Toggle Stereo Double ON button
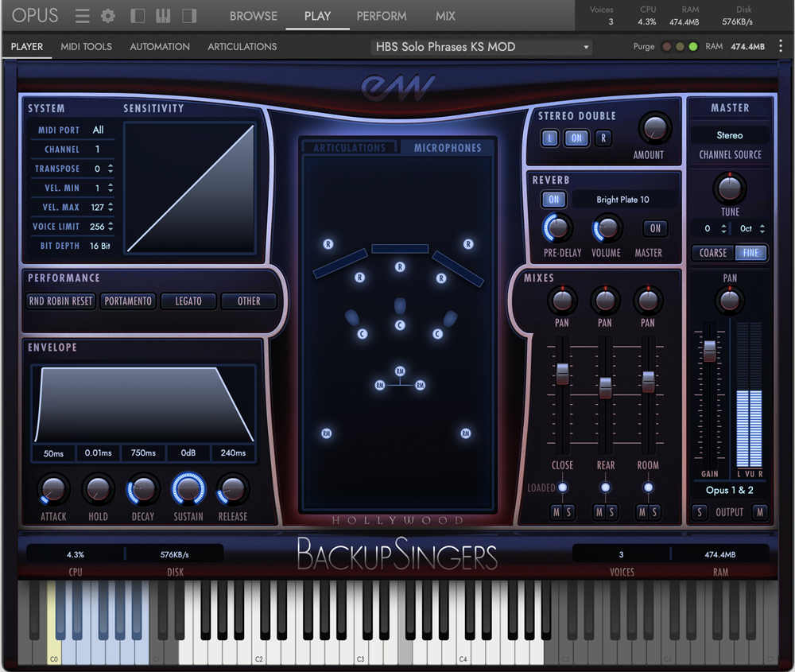The width and height of the screenshot is (795, 672). [x=576, y=138]
